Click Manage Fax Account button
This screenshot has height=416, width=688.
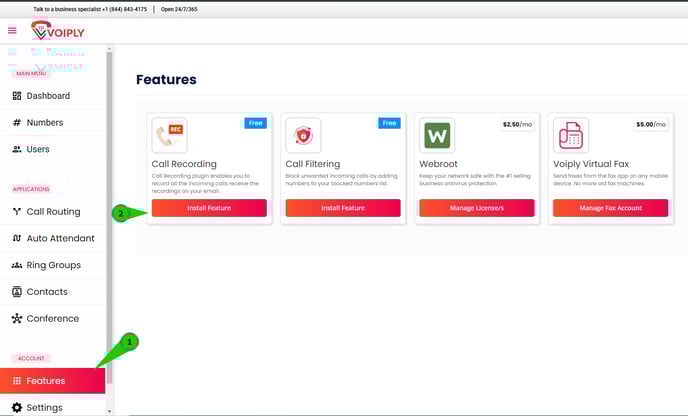[611, 208]
